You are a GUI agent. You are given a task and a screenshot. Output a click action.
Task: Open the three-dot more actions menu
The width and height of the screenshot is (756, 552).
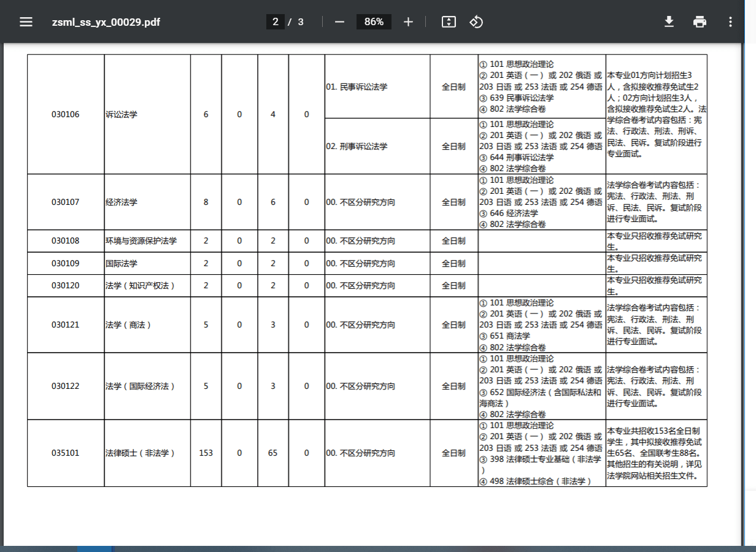click(x=730, y=22)
